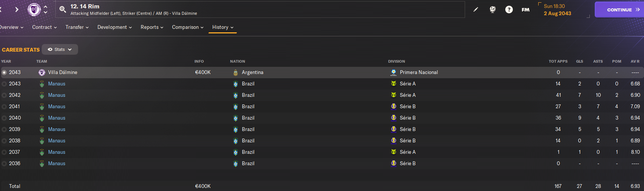Select the 2041 Manaus row radio button
Image resolution: width=644 pixels, height=191 pixels.
(x=5, y=107)
